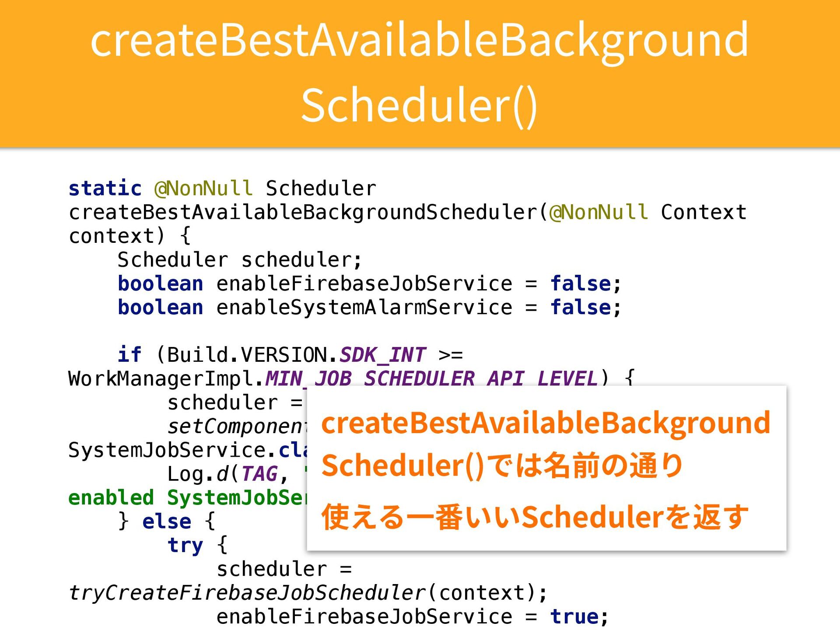Click the Scheduler scheduler; declaration
840x630 pixels.
240,260
